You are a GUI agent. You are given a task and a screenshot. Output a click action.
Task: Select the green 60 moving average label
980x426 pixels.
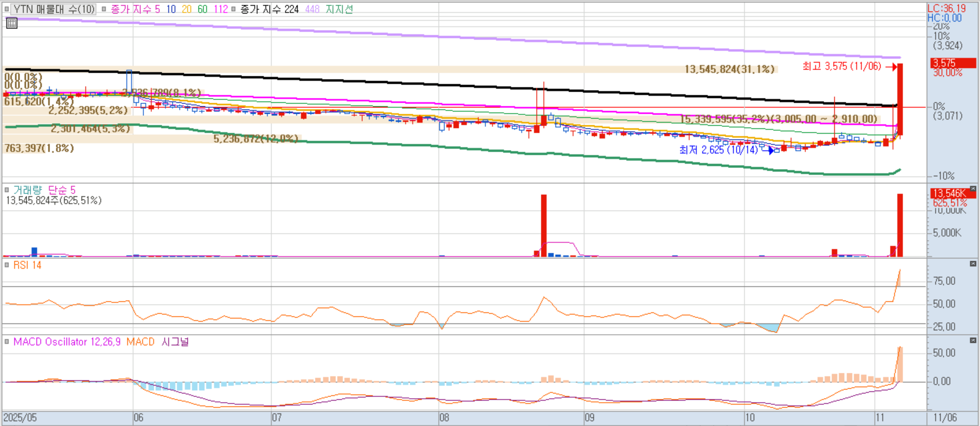pos(202,9)
